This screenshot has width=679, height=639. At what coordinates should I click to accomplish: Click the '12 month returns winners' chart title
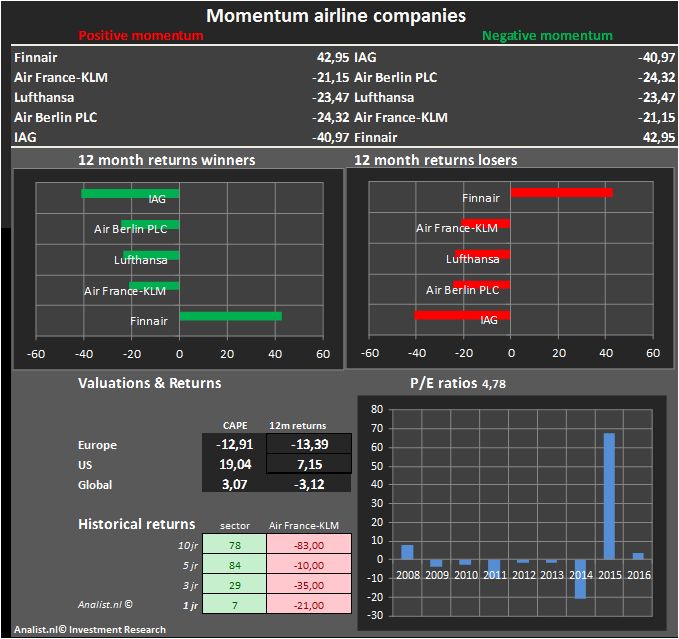(x=167, y=160)
